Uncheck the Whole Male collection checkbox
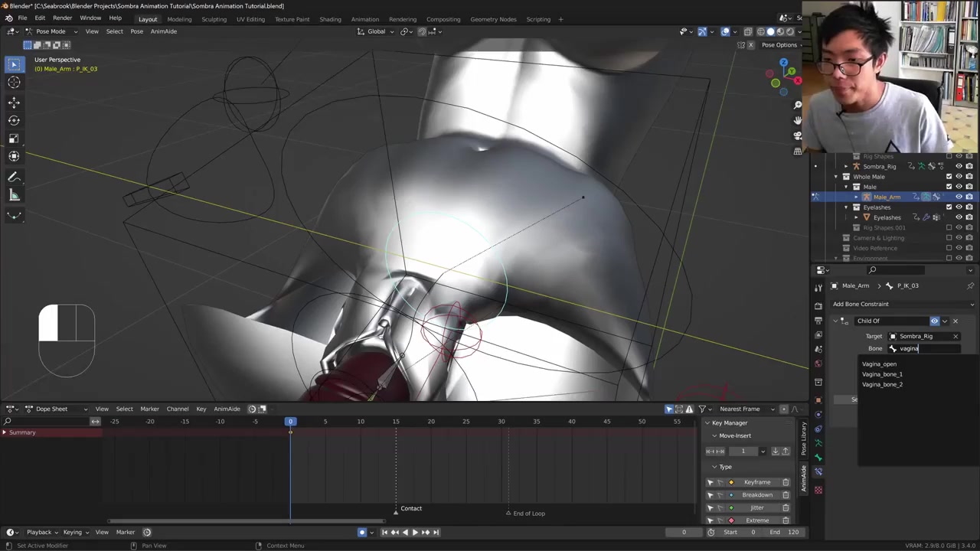This screenshot has height=551, width=980. (x=949, y=177)
